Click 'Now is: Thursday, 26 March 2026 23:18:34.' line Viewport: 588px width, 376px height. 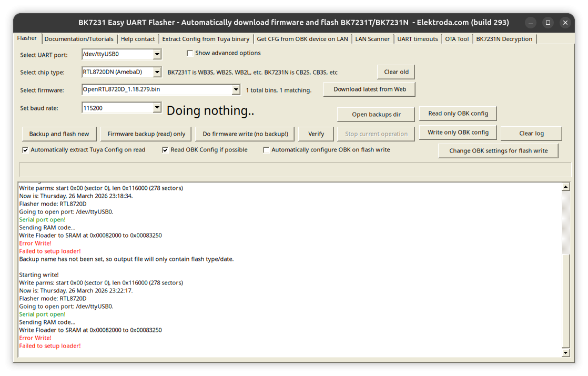pyautogui.click(x=76, y=196)
